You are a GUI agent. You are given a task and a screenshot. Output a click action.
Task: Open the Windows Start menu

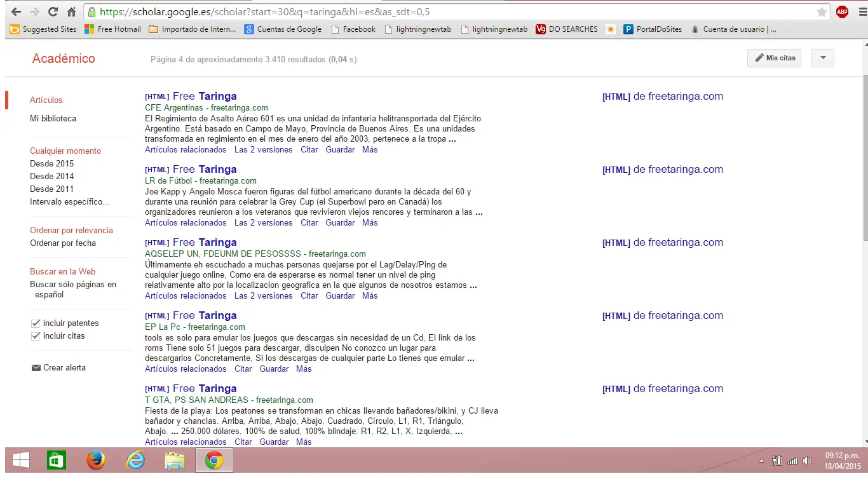(21, 460)
